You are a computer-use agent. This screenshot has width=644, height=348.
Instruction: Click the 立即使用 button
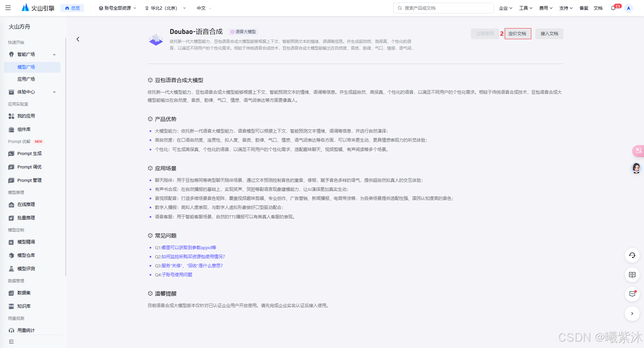pos(485,33)
